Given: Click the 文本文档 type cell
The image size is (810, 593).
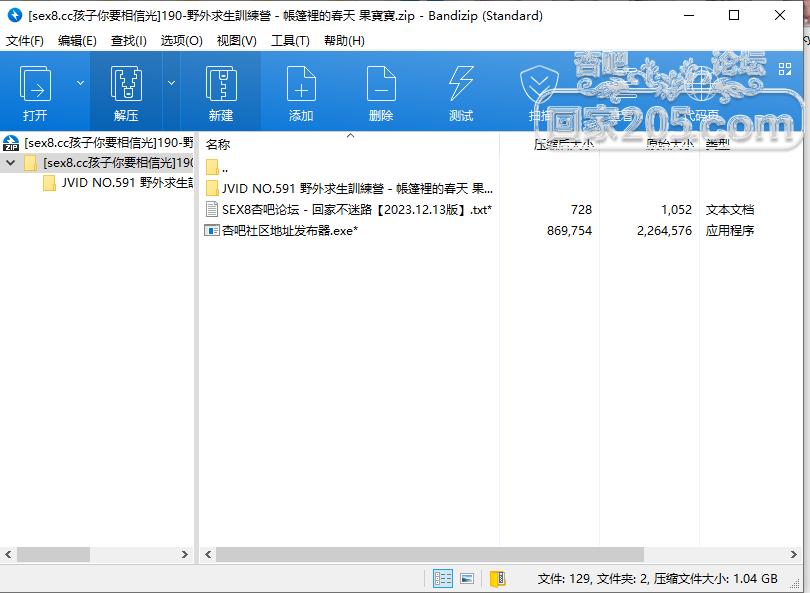Looking at the screenshot, I should (x=730, y=210).
